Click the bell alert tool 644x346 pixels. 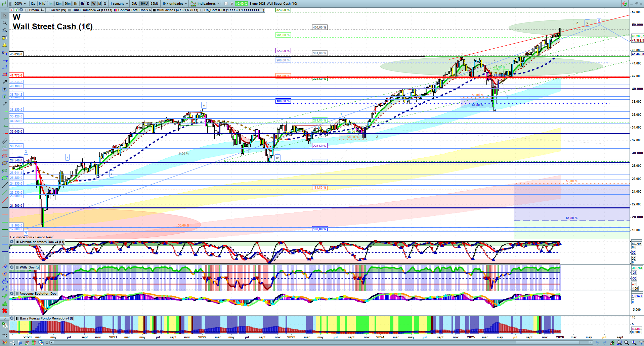coord(5,45)
